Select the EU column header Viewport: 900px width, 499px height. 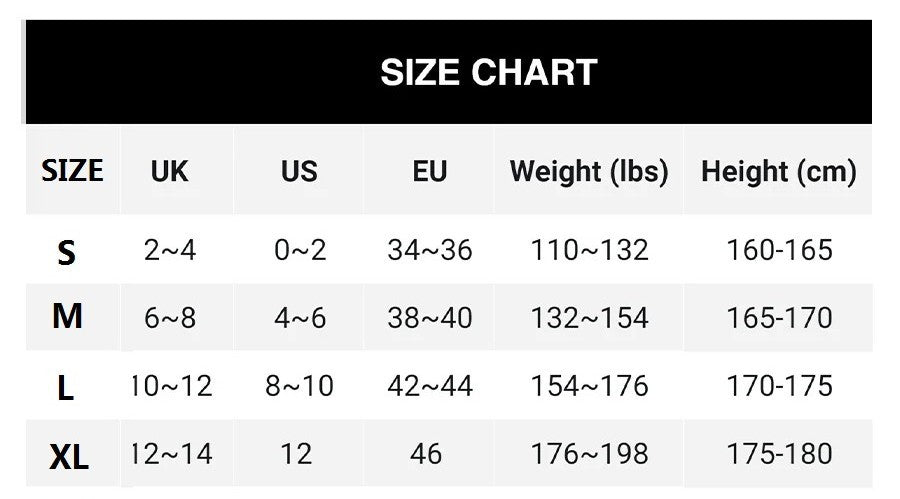[x=429, y=171]
